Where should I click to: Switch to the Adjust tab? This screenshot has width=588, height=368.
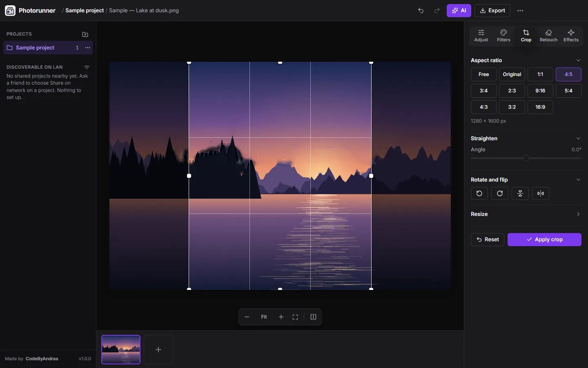[x=481, y=36]
